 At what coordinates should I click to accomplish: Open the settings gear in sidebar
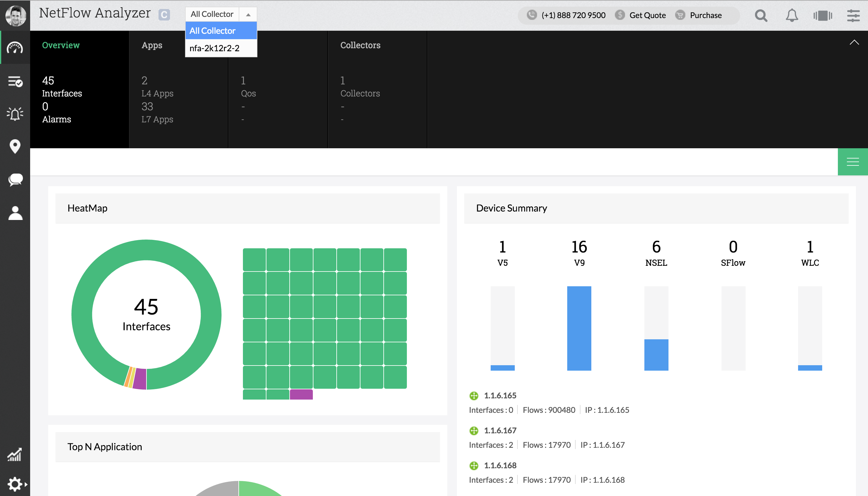coord(15,484)
